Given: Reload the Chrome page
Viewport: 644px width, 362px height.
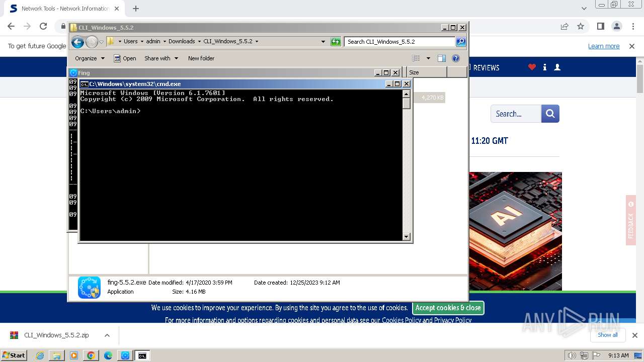Looking at the screenshot, I should 43,26.
